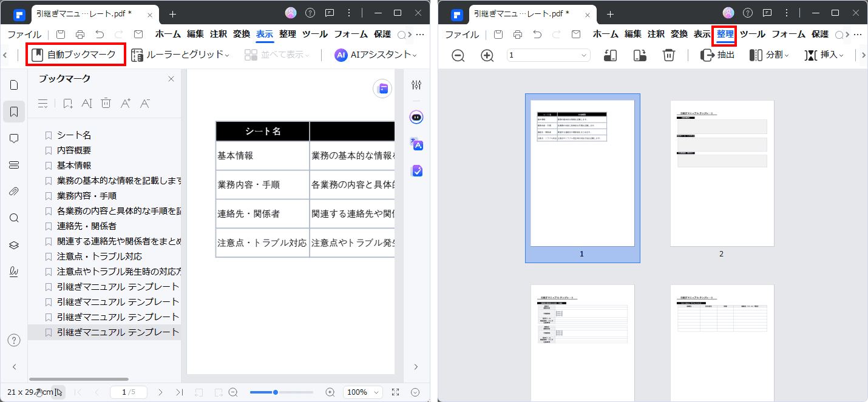Rotate pages left in the organize toolbar

[611, 55]
